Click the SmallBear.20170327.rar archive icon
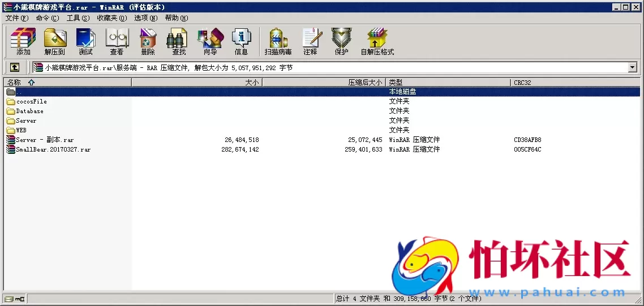Image resolution: width=644 pixels, height=306 pixels. 11,149
